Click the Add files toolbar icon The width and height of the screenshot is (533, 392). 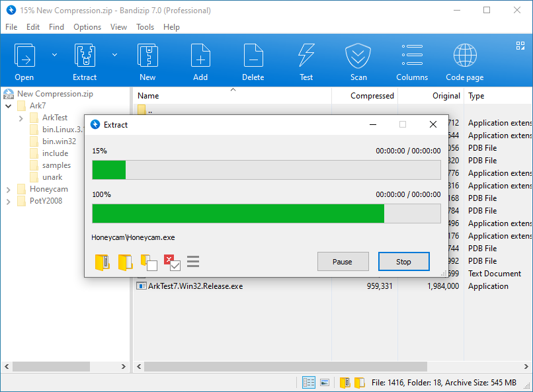coord(200,56)
